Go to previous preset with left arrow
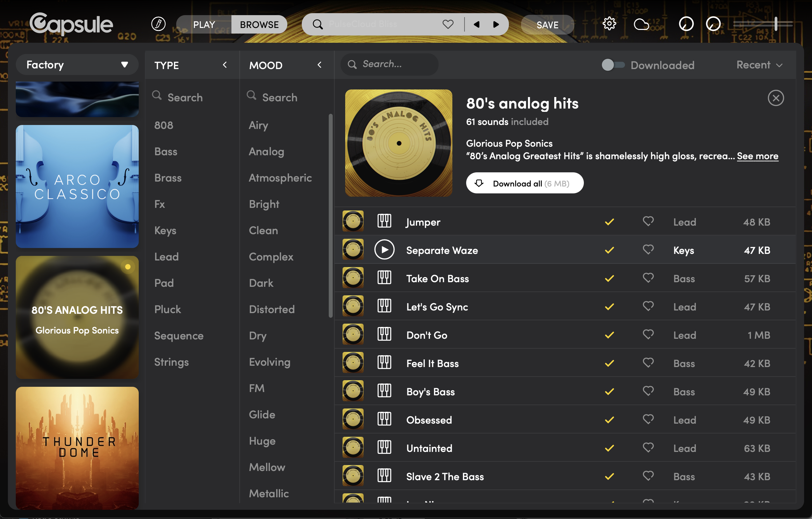This screenshot has height=519, width=812. [x=476, y=24]
